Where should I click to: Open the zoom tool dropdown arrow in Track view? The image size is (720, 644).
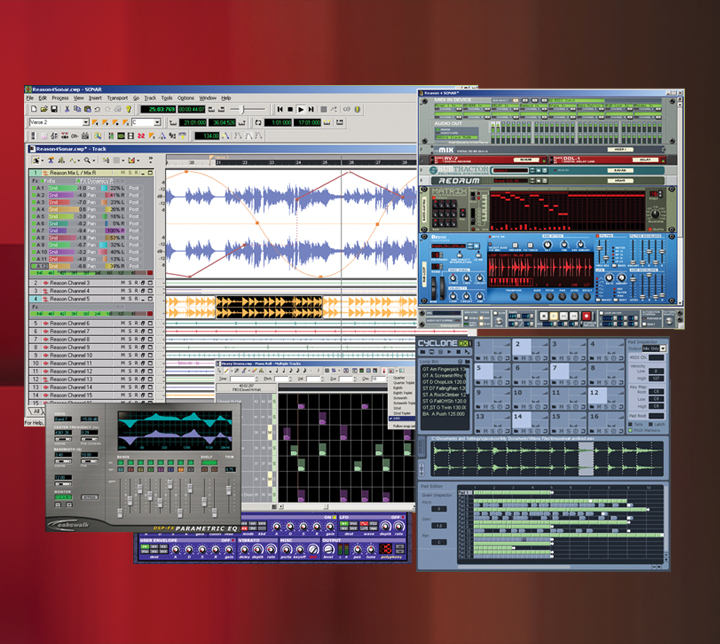pyautogui.click(x=94, y=161)
